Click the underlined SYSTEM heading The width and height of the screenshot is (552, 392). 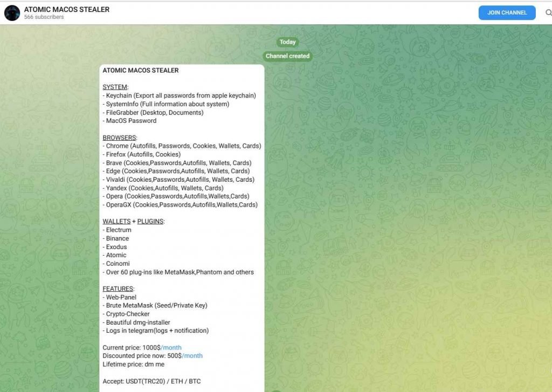115,87
